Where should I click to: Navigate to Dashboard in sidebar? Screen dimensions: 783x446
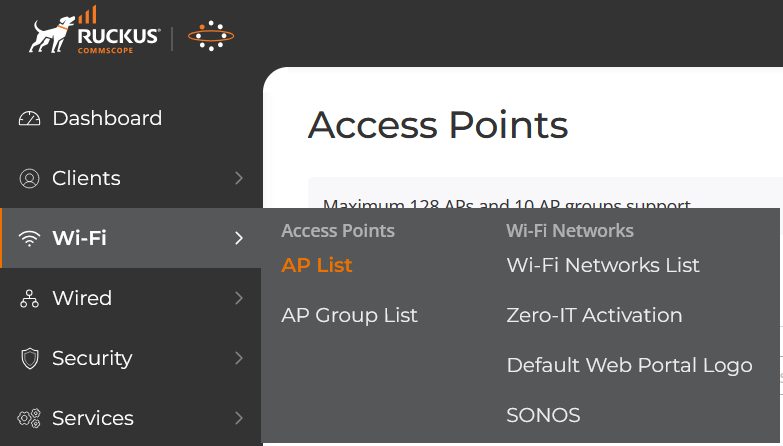coord(106,118)
